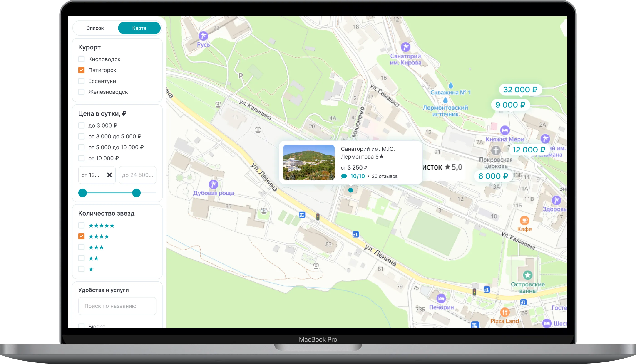
Task: Click the Русь sanatorium map icon
Action: 203,36
